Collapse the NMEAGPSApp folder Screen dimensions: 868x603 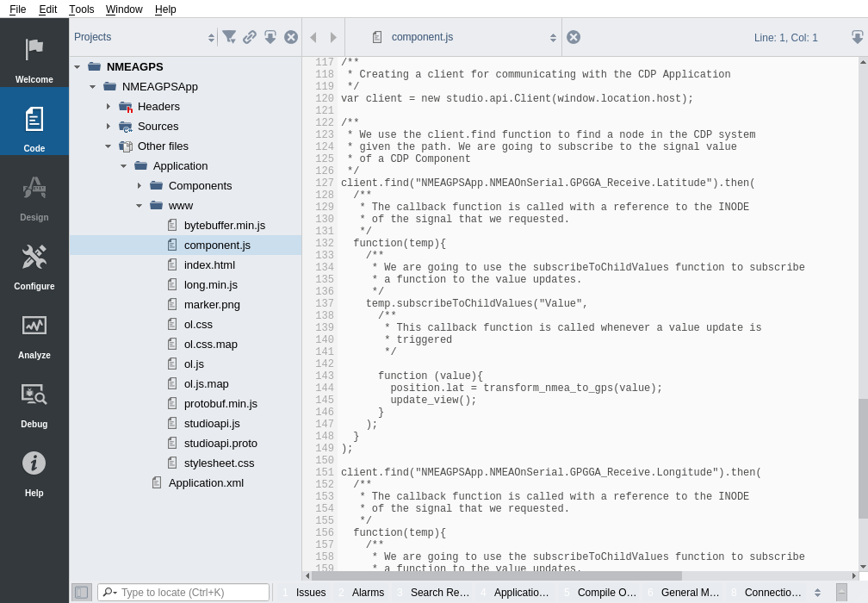tap(93, 87)
